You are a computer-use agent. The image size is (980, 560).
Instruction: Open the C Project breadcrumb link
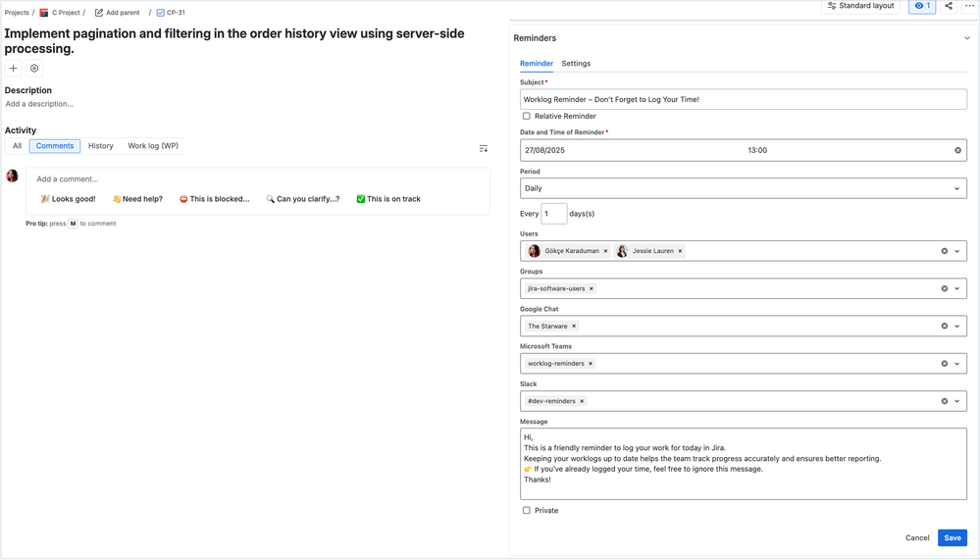(66, 13)
